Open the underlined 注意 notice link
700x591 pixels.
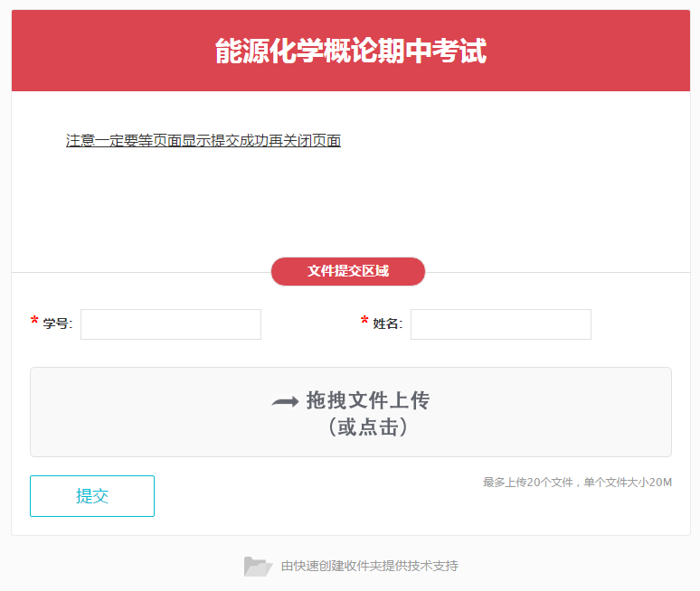pyautogui.click(x=203, y=141)
